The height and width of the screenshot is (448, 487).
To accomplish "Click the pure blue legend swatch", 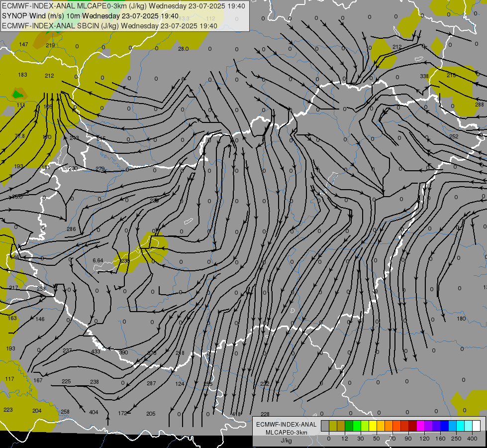I will 445,426.
